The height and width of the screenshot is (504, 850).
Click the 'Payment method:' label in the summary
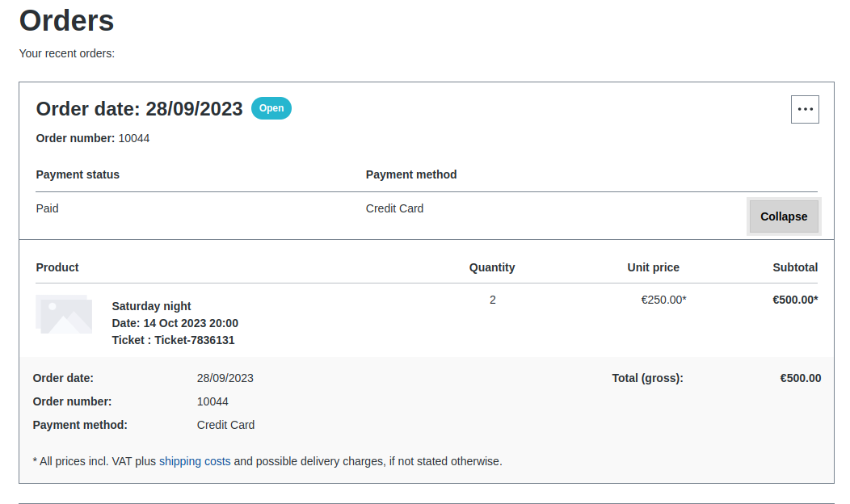pyautogui.click(x=80, y=426)
